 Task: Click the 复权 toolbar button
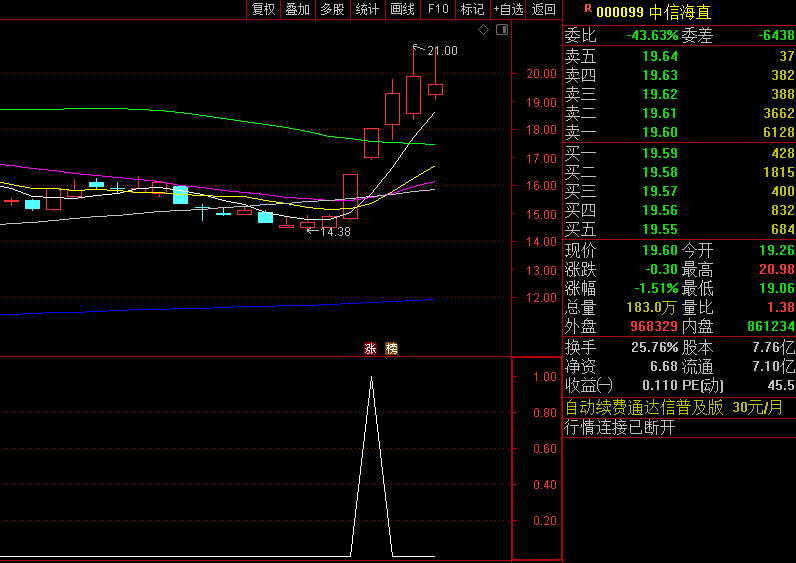click(x=263, y=9)
